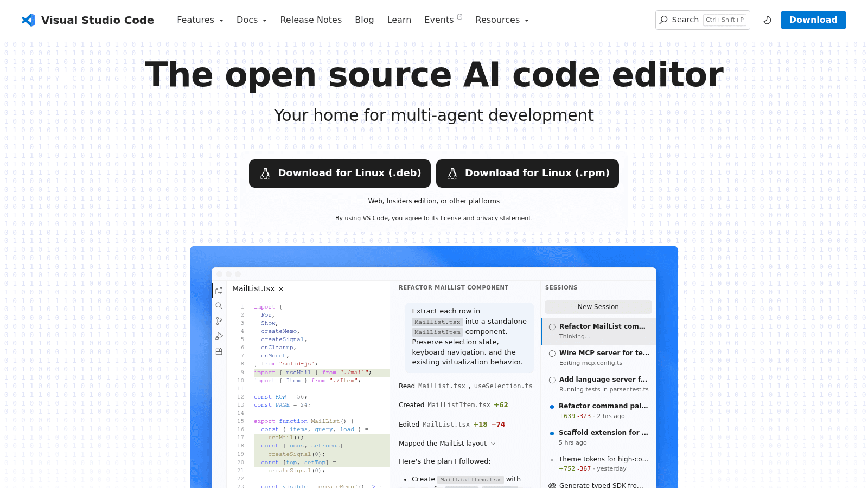Expand the Resources dropdown menu
Viewport: 868px width, 488px height.
pyautogui.click(x=502, y=20)
